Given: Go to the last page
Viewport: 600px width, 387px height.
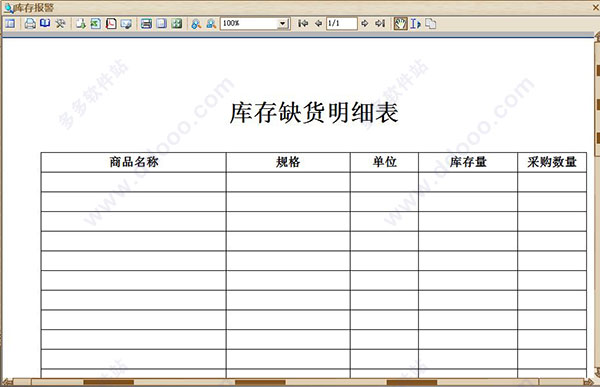Looking at the screenshot, I should (380, 24).
